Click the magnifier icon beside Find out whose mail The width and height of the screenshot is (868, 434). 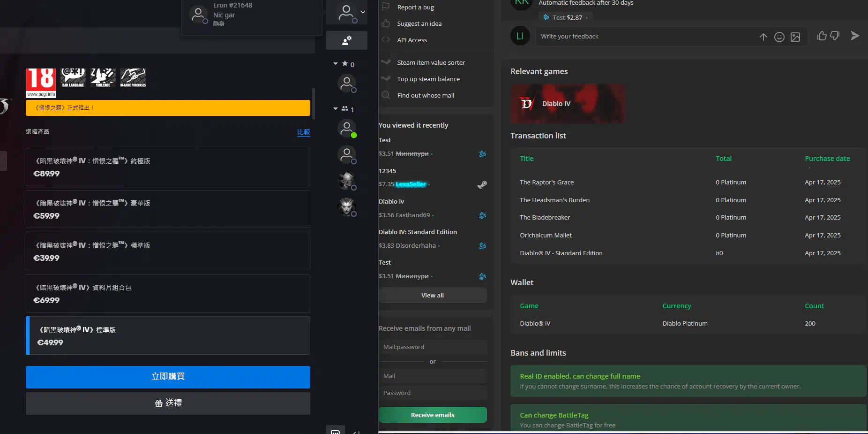tap(386, 95)
